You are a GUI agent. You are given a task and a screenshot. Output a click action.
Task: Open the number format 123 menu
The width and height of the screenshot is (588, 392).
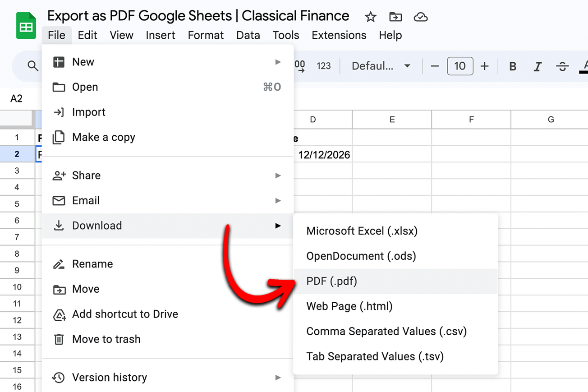[x=324, y=66]
